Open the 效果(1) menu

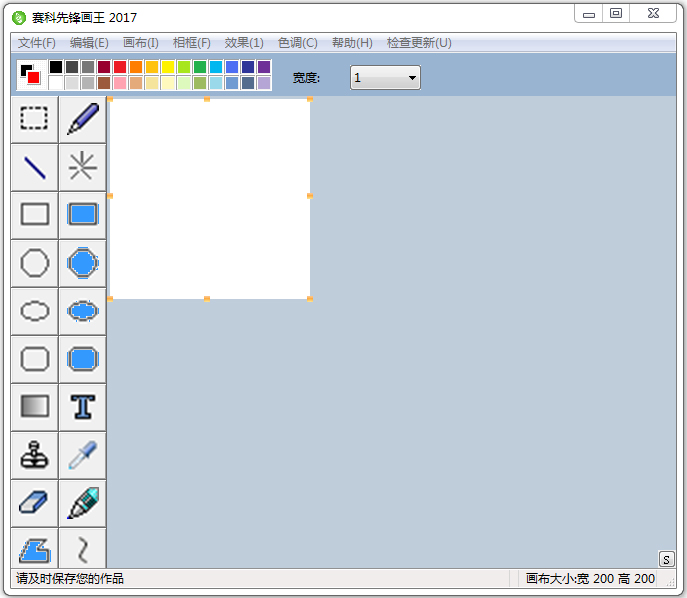[244, 43]
